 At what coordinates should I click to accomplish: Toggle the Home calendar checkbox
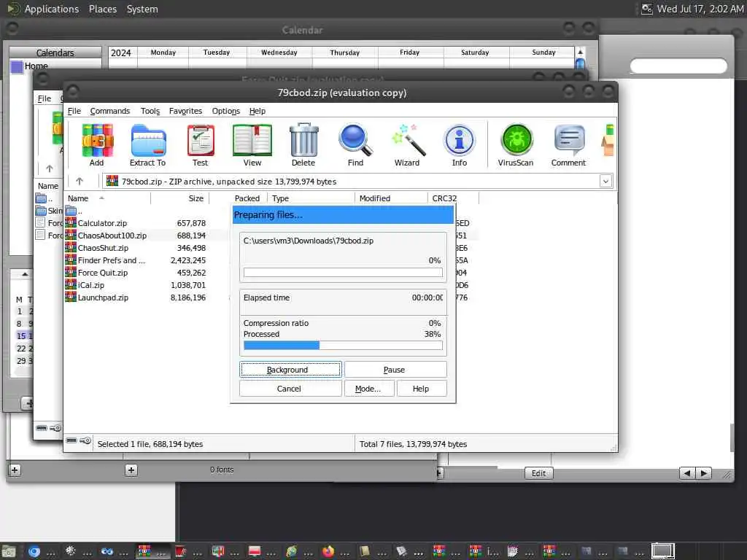17,66
